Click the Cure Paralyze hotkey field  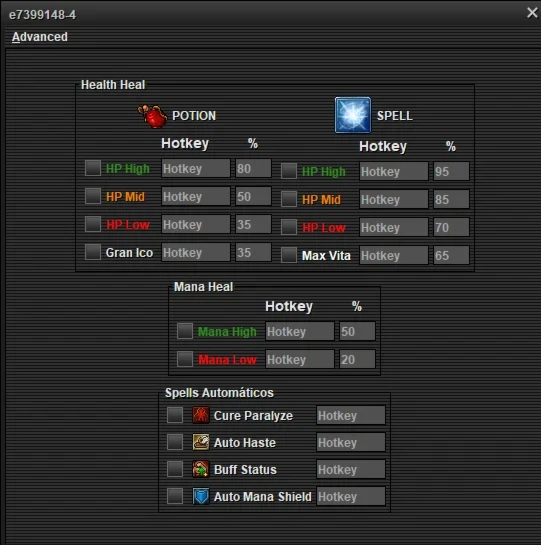[x=351, y=415]
